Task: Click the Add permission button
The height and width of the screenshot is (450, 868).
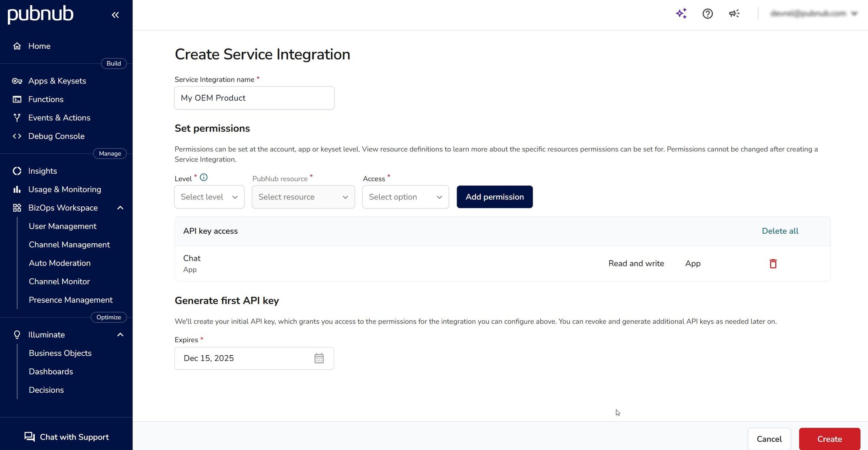Action: coord(494,197)
